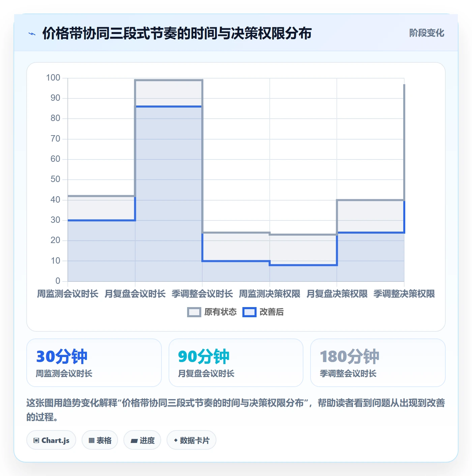
Task: Click the 月复盘决策权限 axis label
Action: pyautogui.click(x=337, y=294)
